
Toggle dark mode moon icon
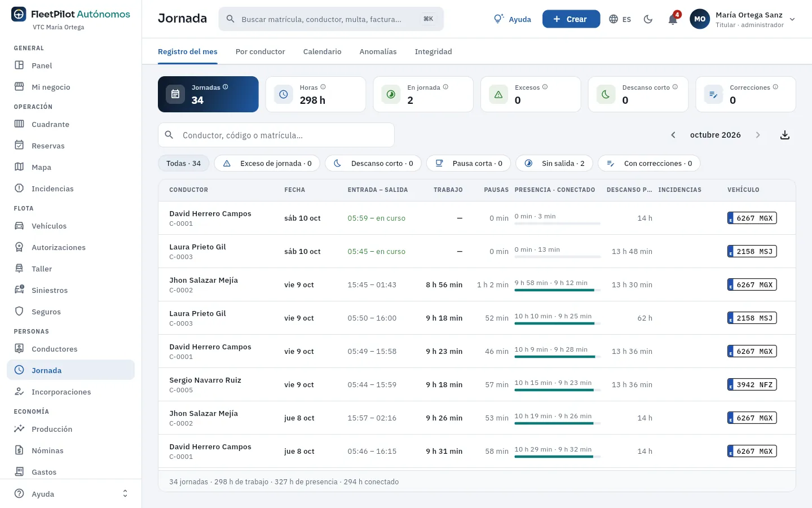point(648,19)
